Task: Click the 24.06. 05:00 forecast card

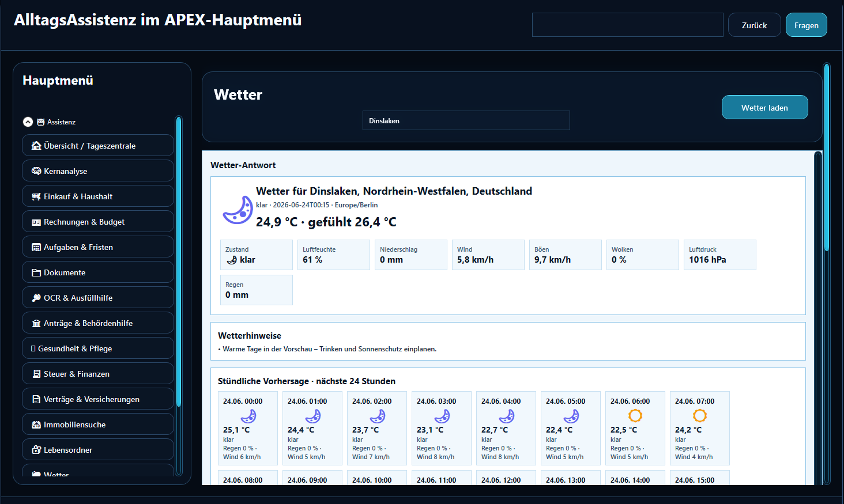Action: 571,429
